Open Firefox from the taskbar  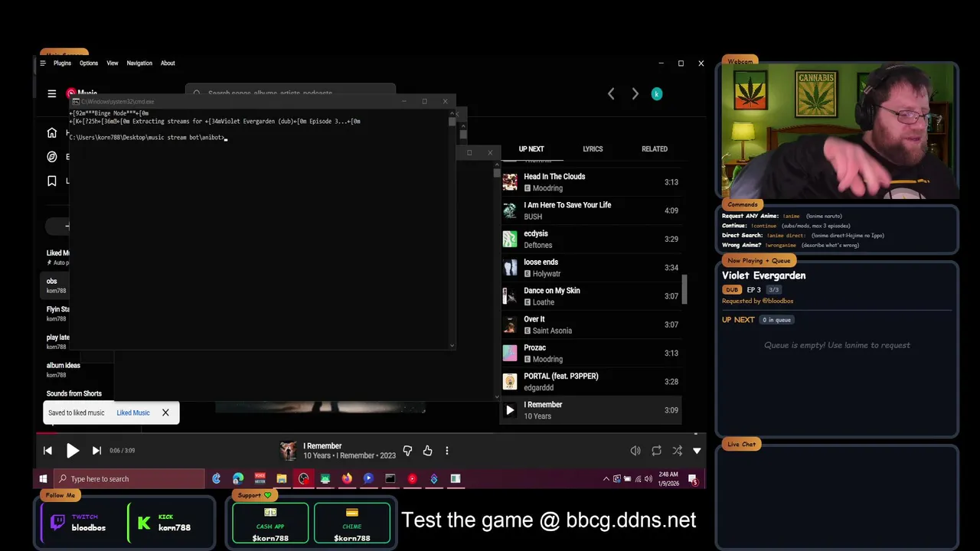(x=347, y=479)
